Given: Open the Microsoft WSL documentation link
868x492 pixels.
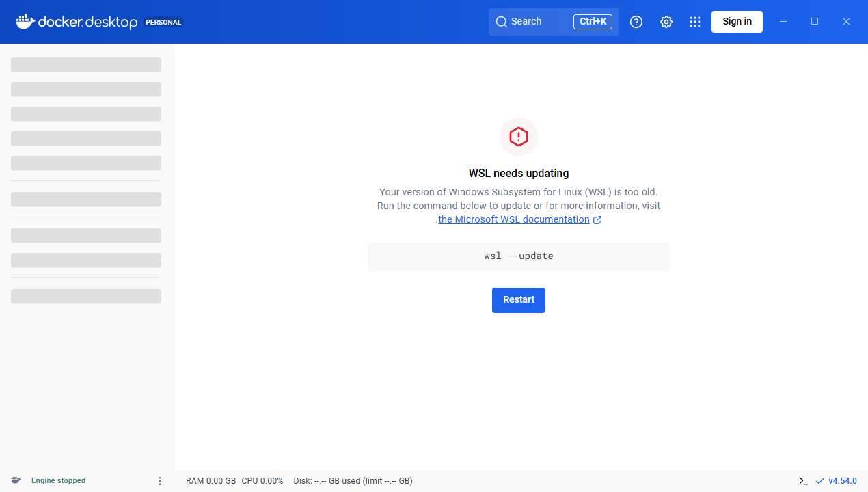Looking at the screenshot, I should coord(514,219).
